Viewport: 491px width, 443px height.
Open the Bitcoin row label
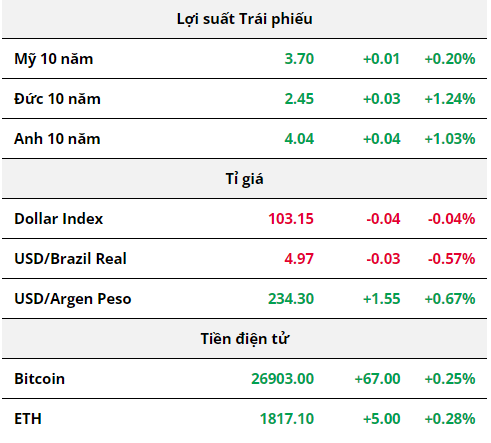click(40, 379)
